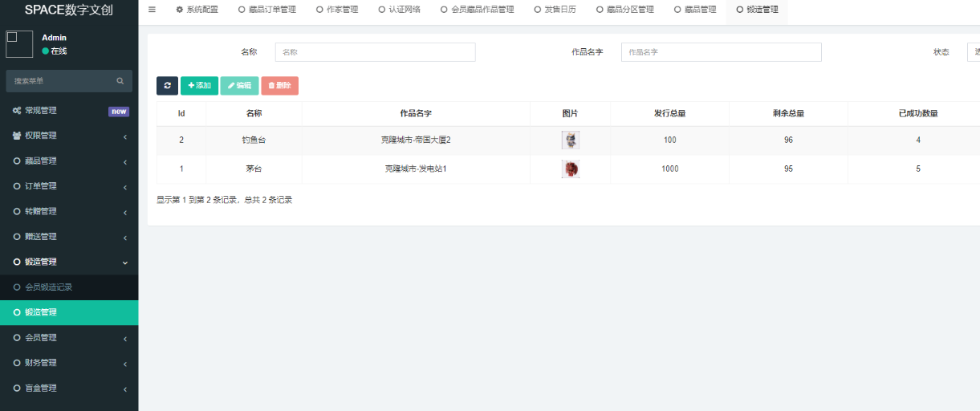Viewport: 980px width, 411px height.
Task: Select the 钓鱼台 name cell
Action: [254, 140]
